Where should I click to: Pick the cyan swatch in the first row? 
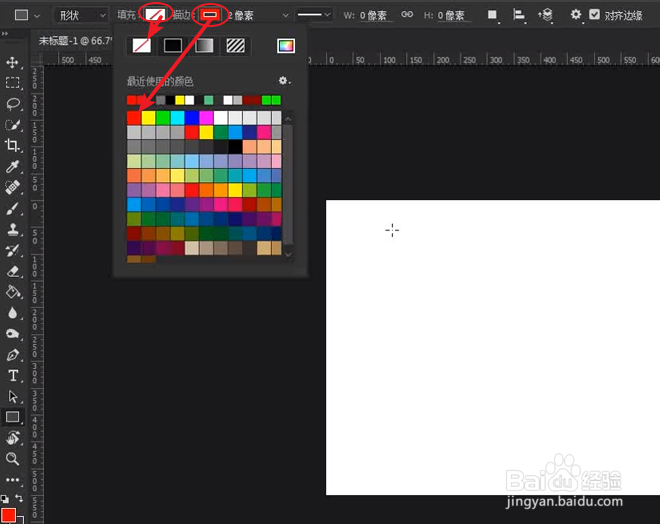[177, 118]
